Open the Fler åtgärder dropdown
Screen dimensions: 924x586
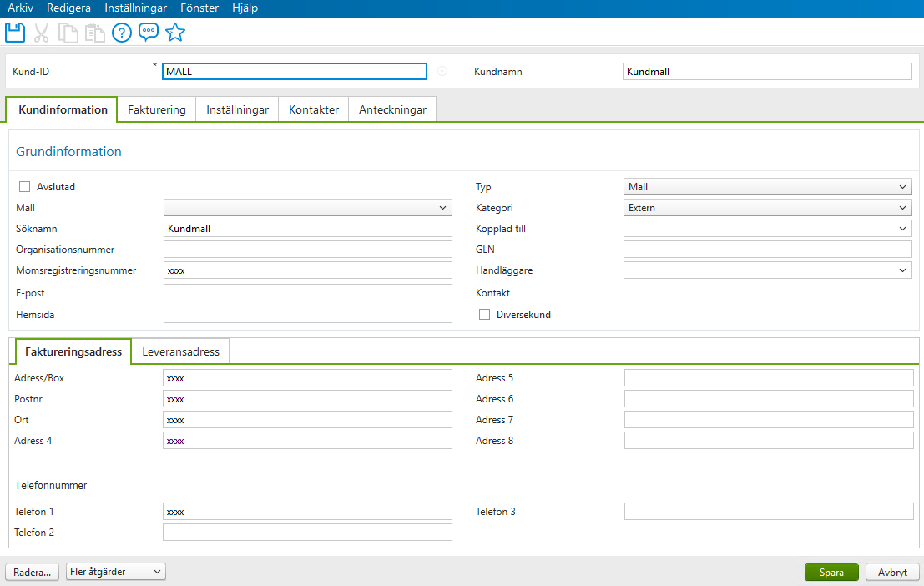click(x=115, y=572)
